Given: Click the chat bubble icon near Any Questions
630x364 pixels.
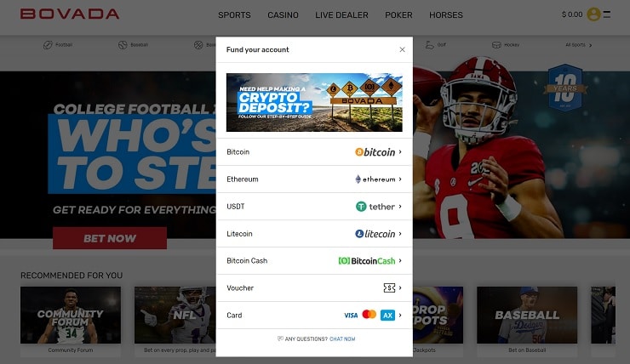Looking at the screenshot, I should (x=280, y=338).
